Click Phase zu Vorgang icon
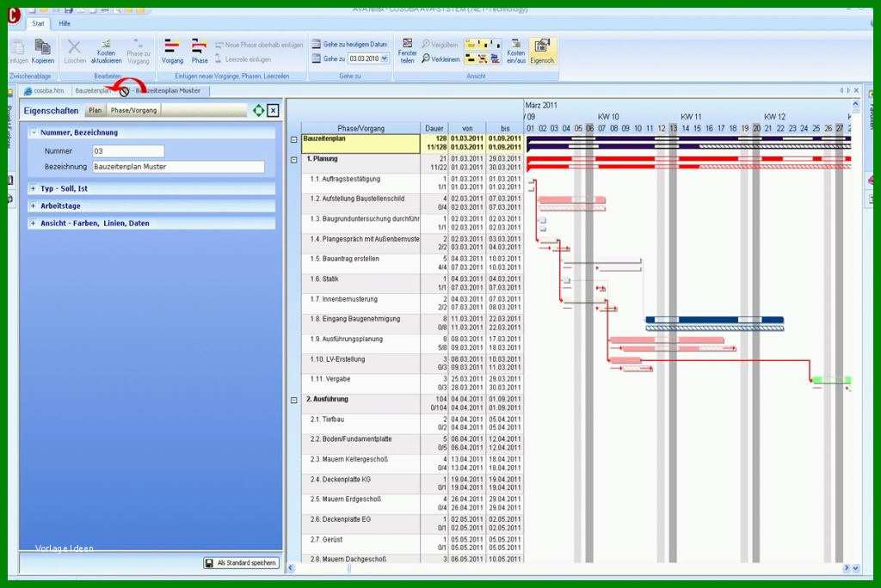Screen dimensions: 881x588 click(x=139, y=51)
